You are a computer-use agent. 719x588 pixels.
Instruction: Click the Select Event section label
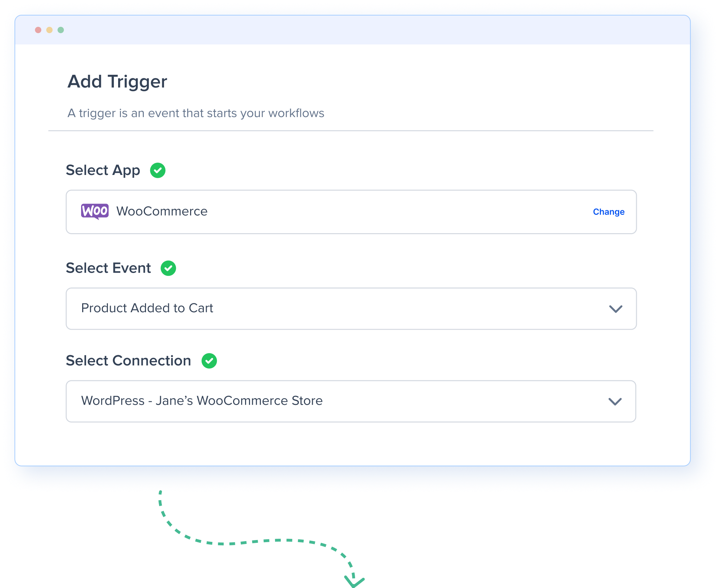(108, 268)
